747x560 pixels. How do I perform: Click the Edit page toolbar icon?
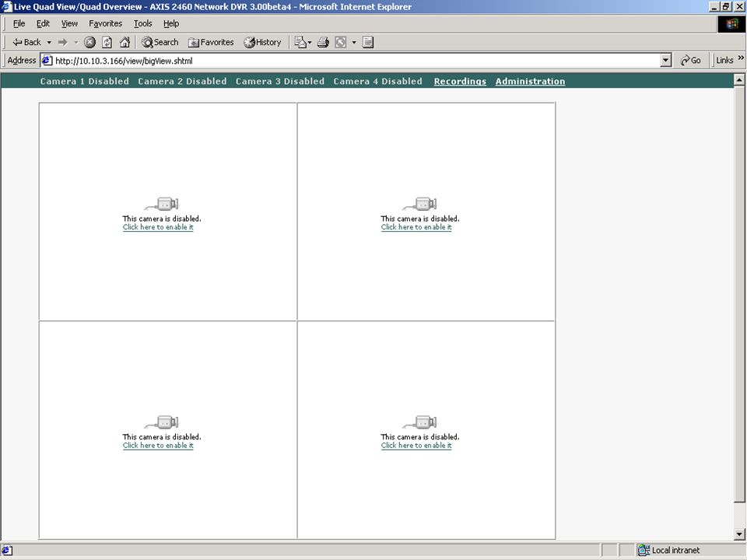coord(341,42)
